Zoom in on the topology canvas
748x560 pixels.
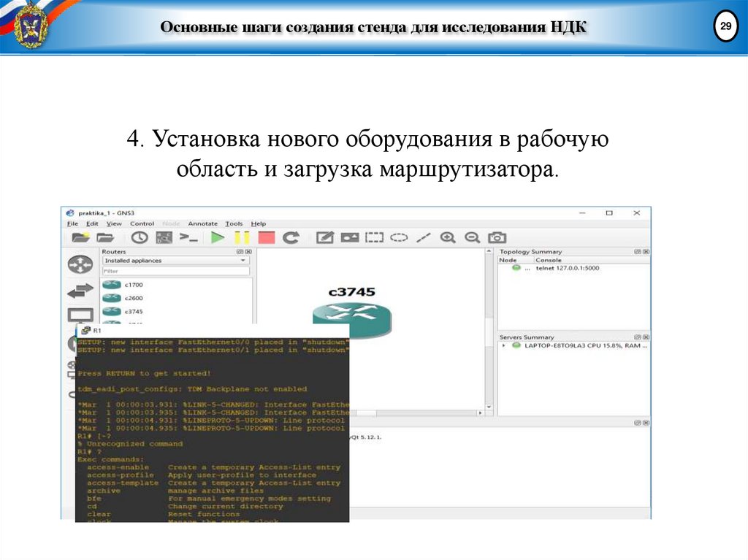pyautogui.click(x=449, y=237)
